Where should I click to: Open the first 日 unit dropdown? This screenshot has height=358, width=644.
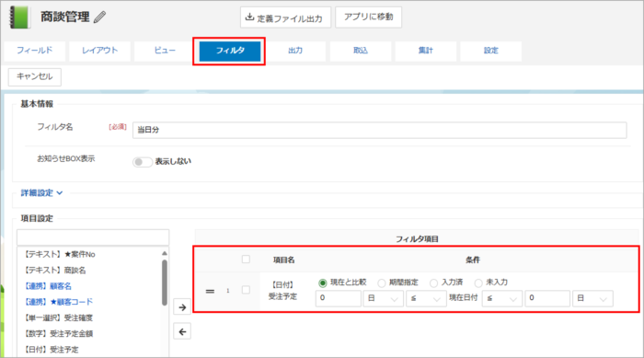point(384,298)
